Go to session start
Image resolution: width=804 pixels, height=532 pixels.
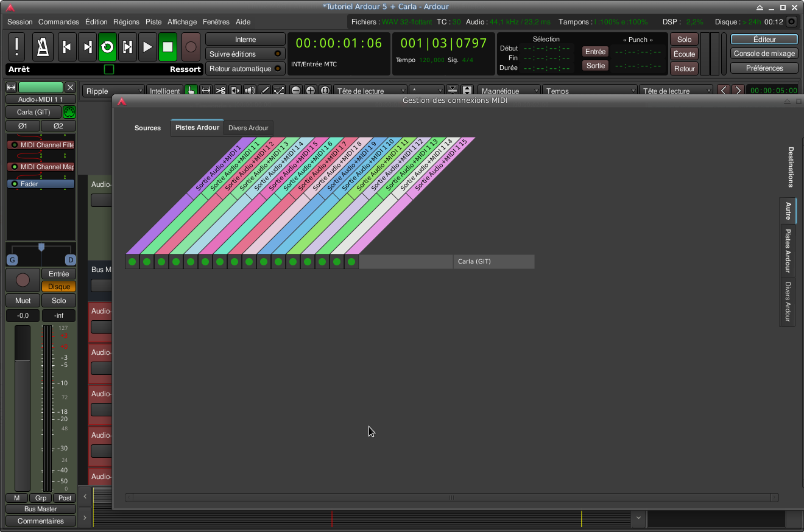click(67, 47)
